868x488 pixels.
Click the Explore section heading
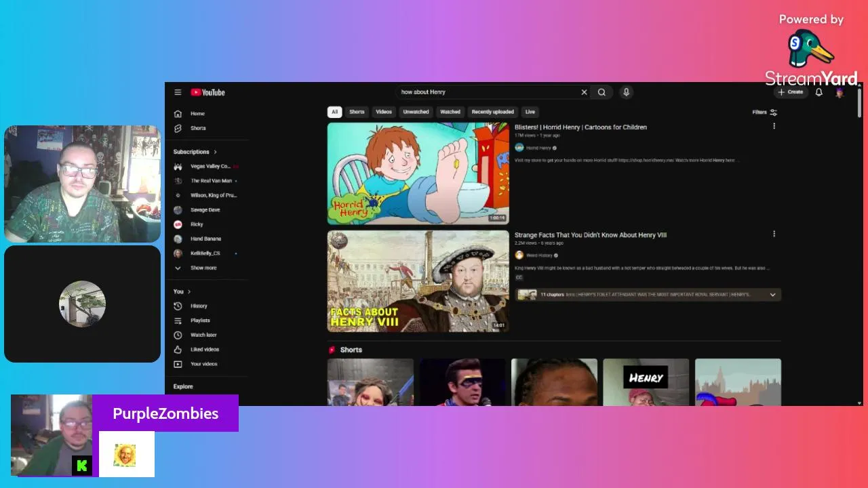point(183,386)
